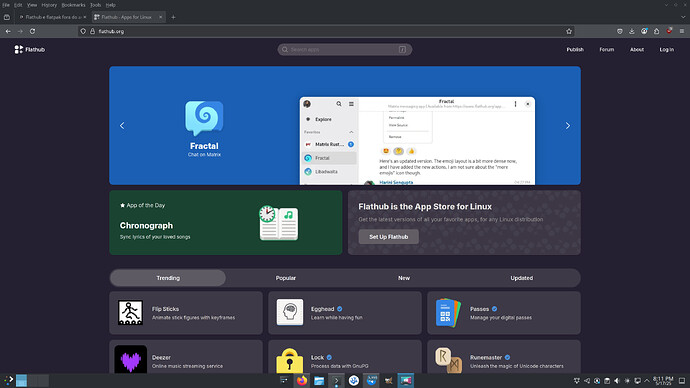Switch to 'Flathub e flatpak fora do ar' tab
The width and height of the screenshot is (690, 388).
coord(52,17)
